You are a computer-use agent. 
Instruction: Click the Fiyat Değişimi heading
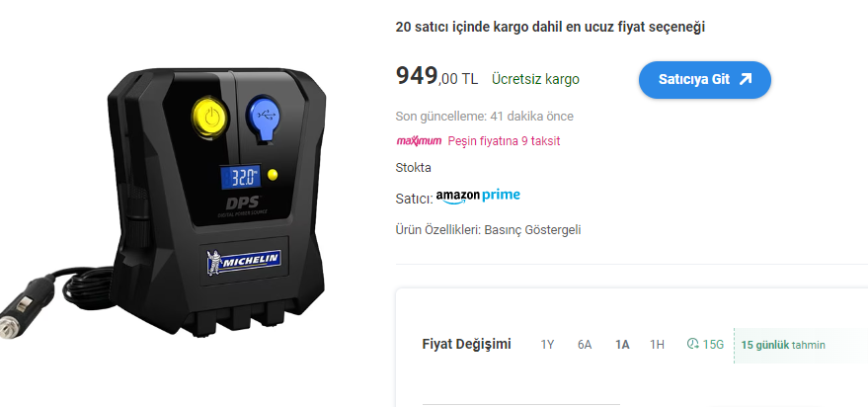coord(467,344)
